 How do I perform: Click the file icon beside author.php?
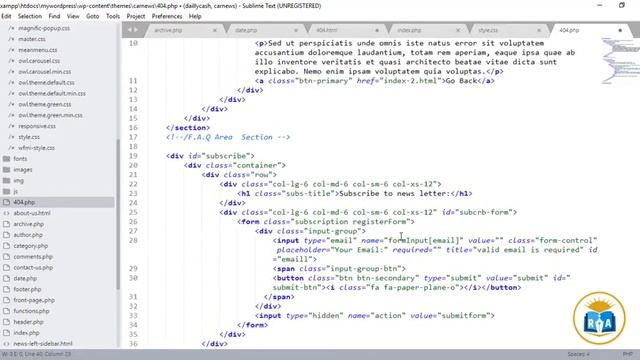pos(6,235)
